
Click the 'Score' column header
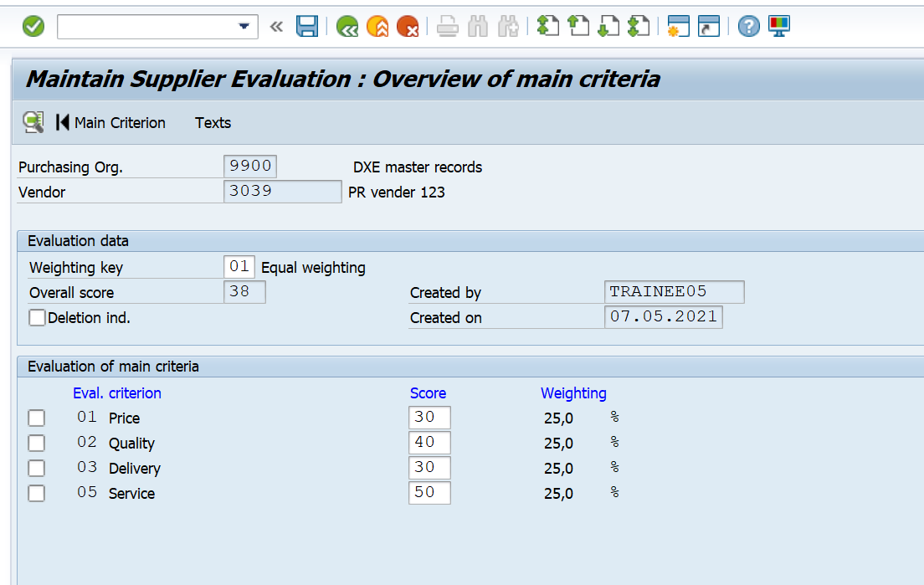428,393
